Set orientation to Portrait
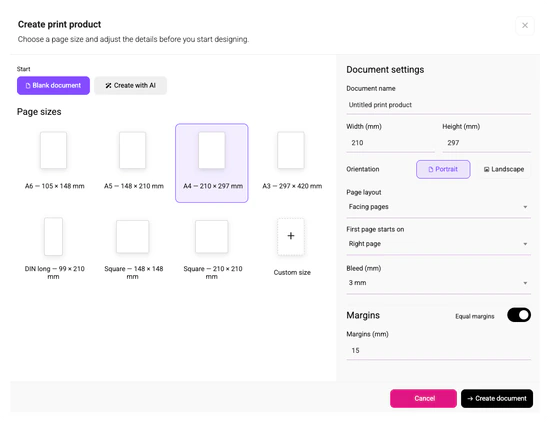This screenshot has height=423, width=550. tap(443, 169)
